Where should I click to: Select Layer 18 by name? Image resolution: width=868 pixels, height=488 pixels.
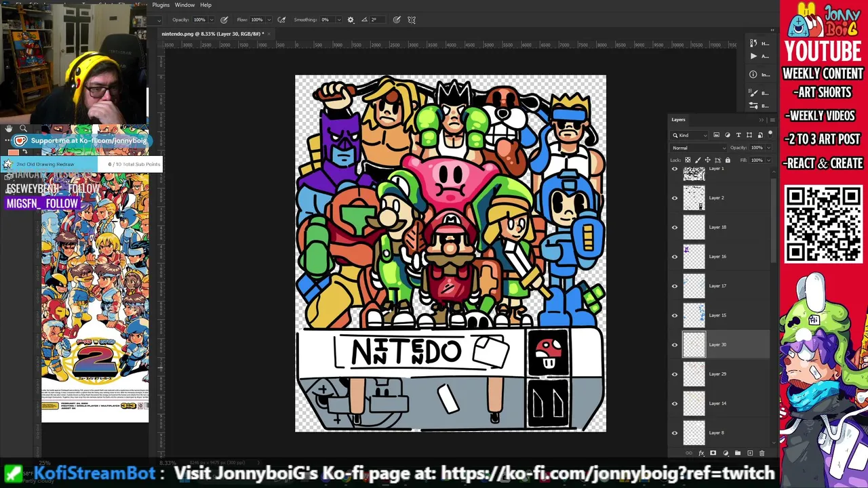717,227
